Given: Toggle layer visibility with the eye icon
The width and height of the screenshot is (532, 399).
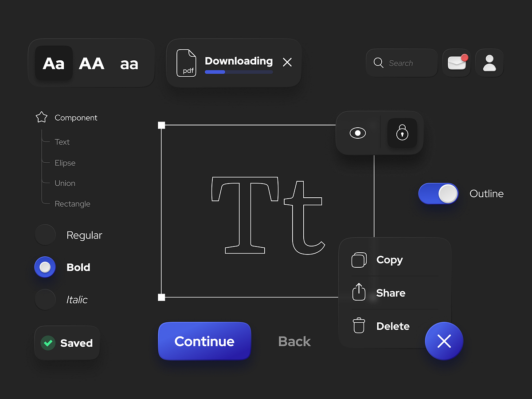Looking at the screenshot, I should pos(357,133).
